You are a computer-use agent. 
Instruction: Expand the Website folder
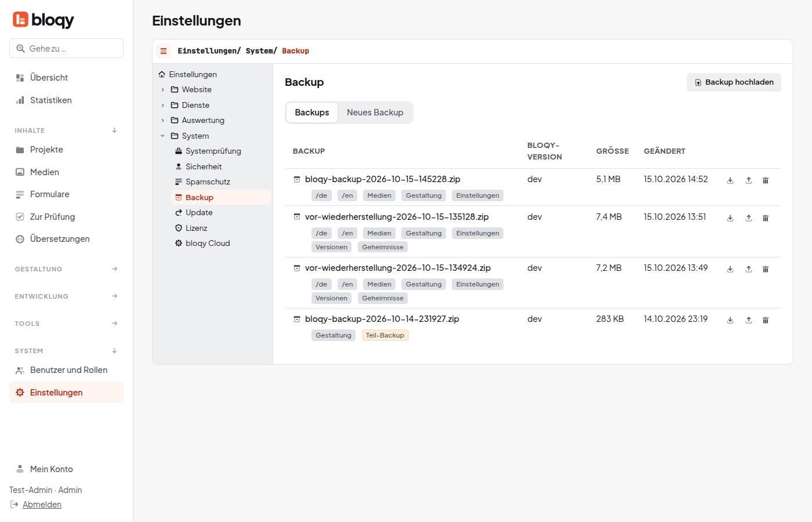point(163,90)
